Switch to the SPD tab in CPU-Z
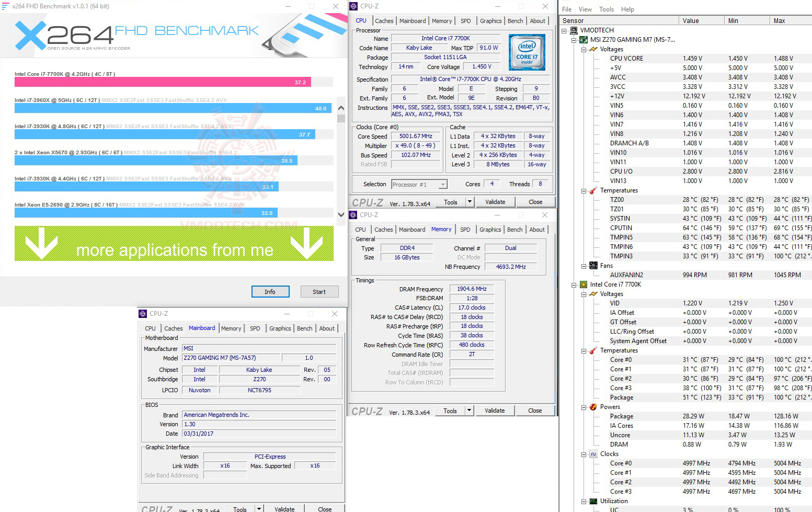The image size is (812, 512). tap(465, 20)
